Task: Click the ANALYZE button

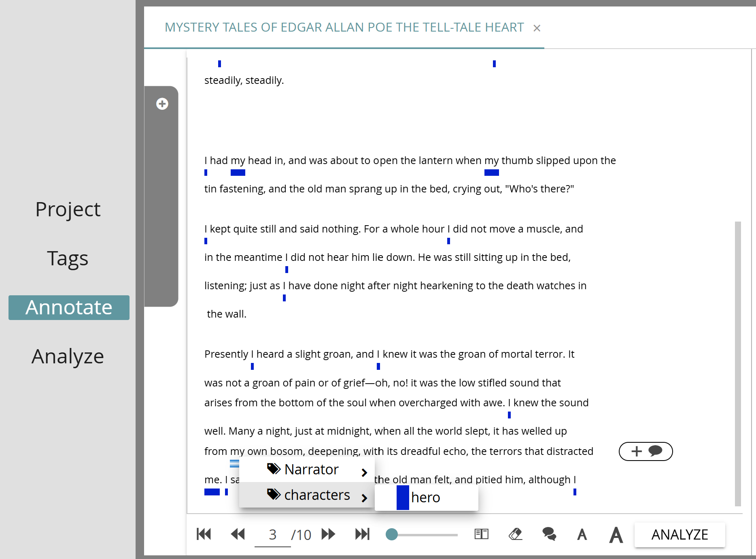Action: 680,534
